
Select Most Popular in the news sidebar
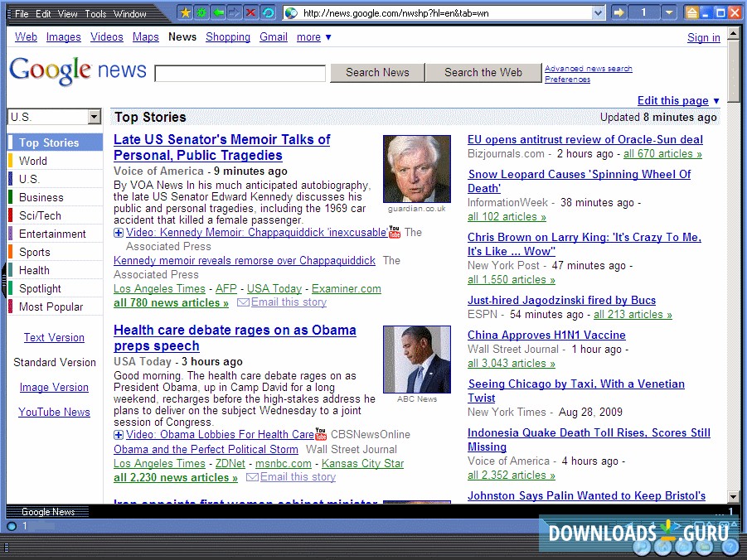coord(56,307)
